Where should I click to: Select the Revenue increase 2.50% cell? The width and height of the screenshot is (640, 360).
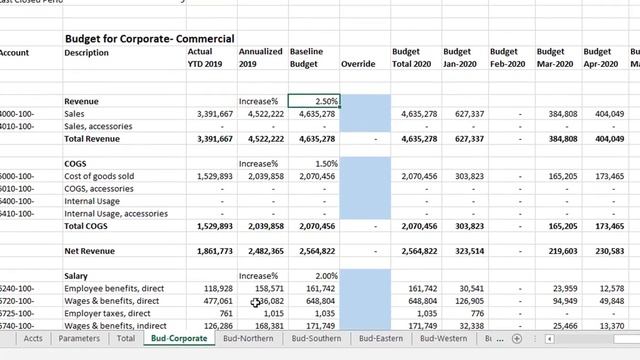[314, 101]
